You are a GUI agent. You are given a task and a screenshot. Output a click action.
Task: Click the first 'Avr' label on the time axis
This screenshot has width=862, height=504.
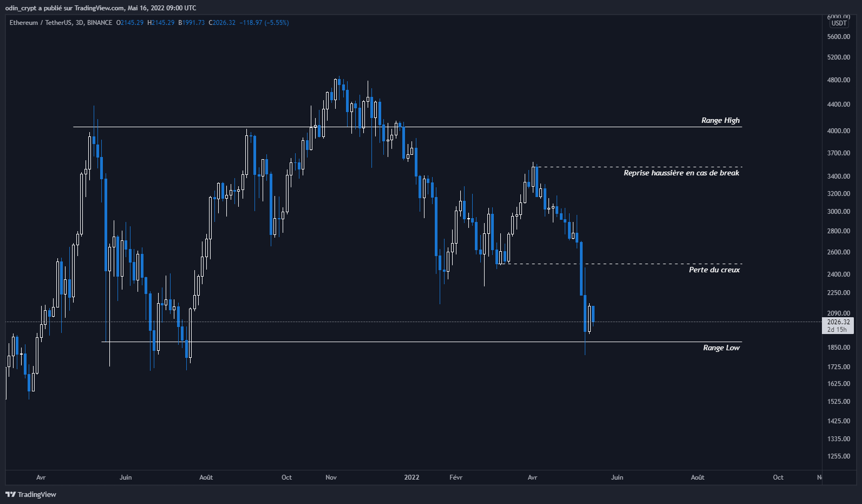coord(41,477)
